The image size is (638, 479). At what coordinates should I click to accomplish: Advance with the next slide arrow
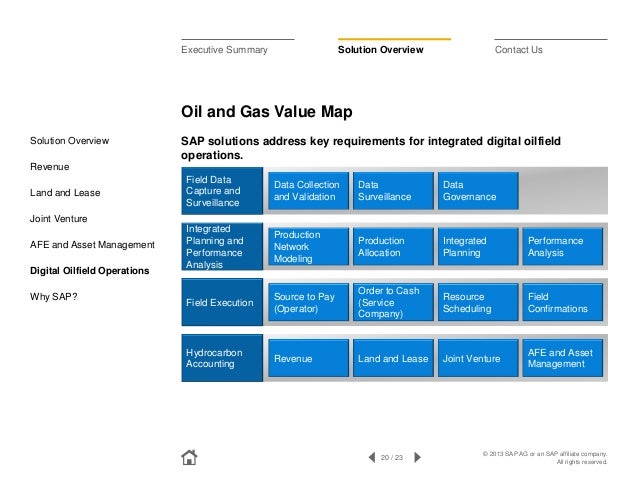tap(417, 457)
